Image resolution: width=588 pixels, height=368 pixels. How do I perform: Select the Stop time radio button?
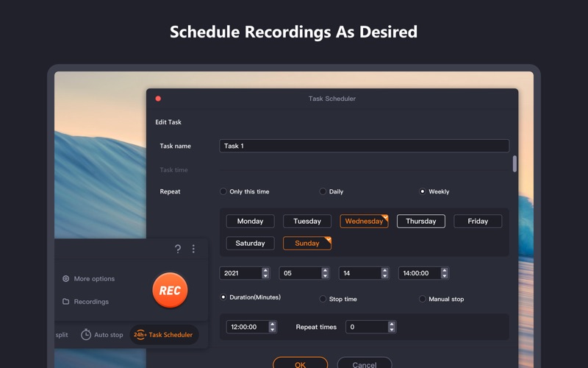tap(323, 299)
